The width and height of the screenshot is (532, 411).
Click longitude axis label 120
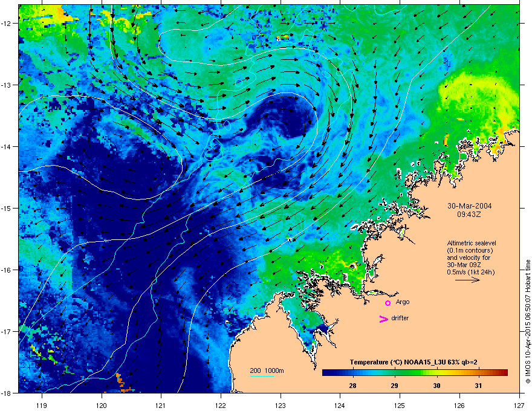click(102, 405)
